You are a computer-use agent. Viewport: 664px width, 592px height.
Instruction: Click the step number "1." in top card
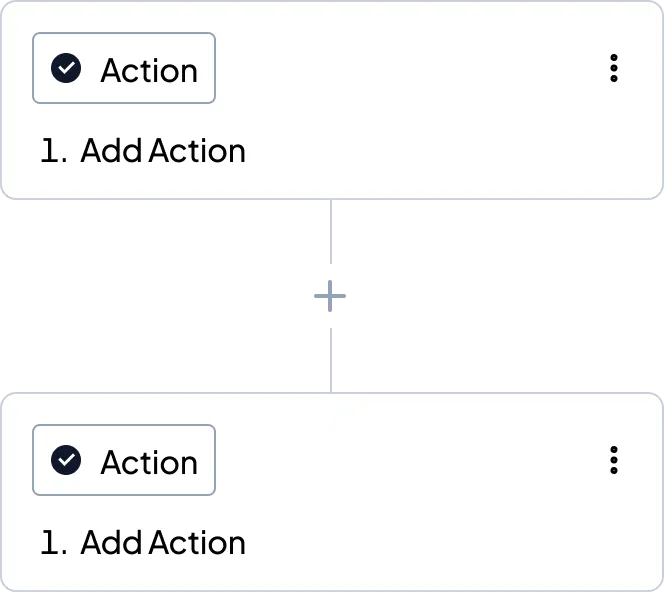(53, 151)
